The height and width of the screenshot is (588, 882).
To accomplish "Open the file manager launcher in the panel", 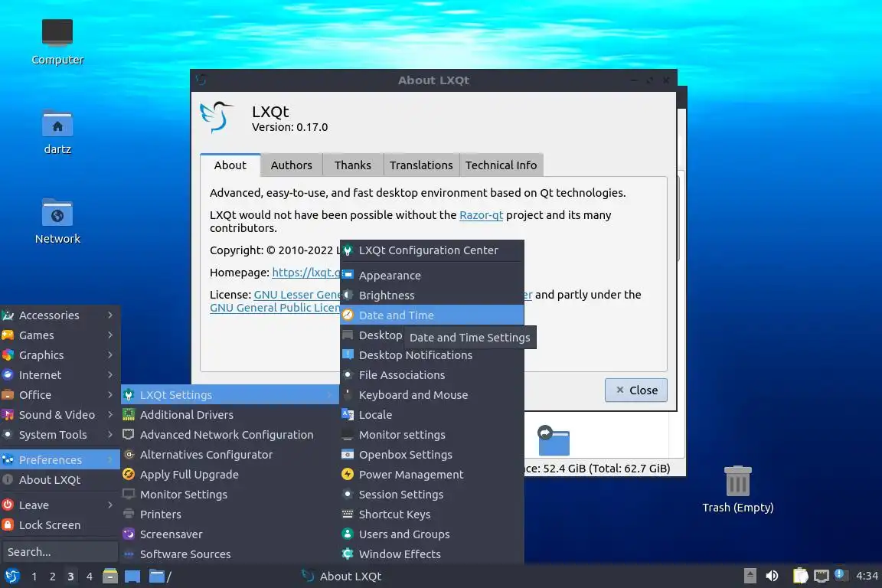I will [x=110, y=576].
